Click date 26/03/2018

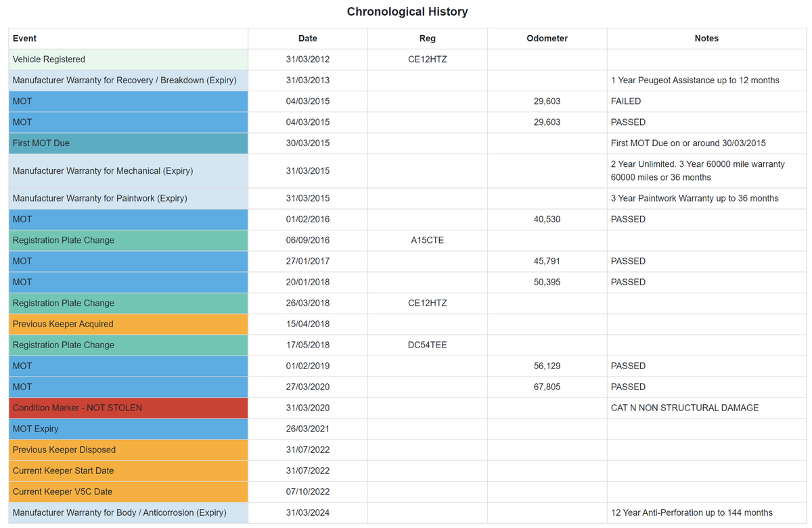tap(308, 304)
